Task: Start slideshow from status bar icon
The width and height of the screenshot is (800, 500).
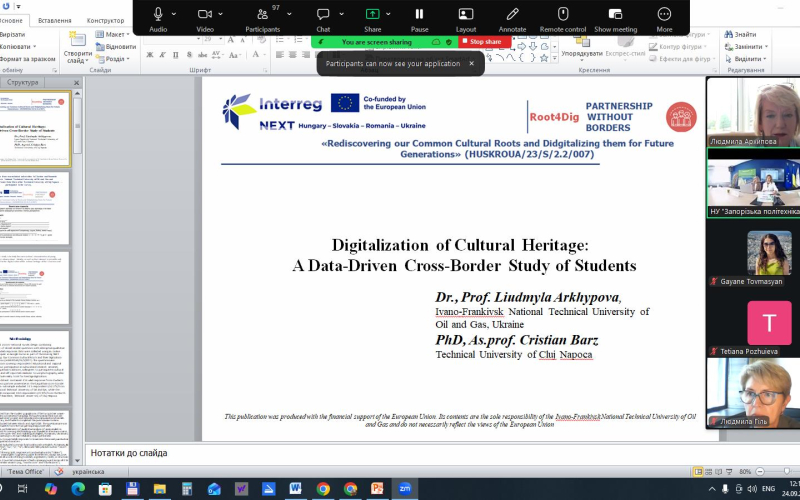Action: [x=729, y=472]
